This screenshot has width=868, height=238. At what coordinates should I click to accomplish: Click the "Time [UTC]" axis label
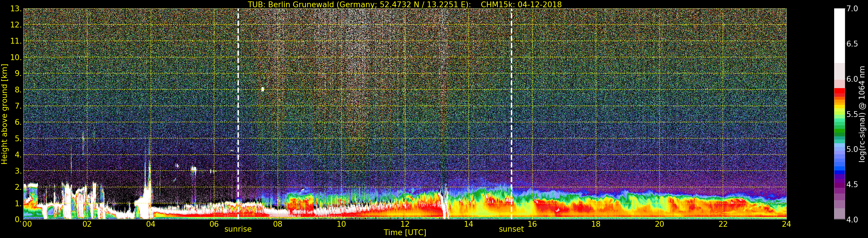(x=405, y=233)
